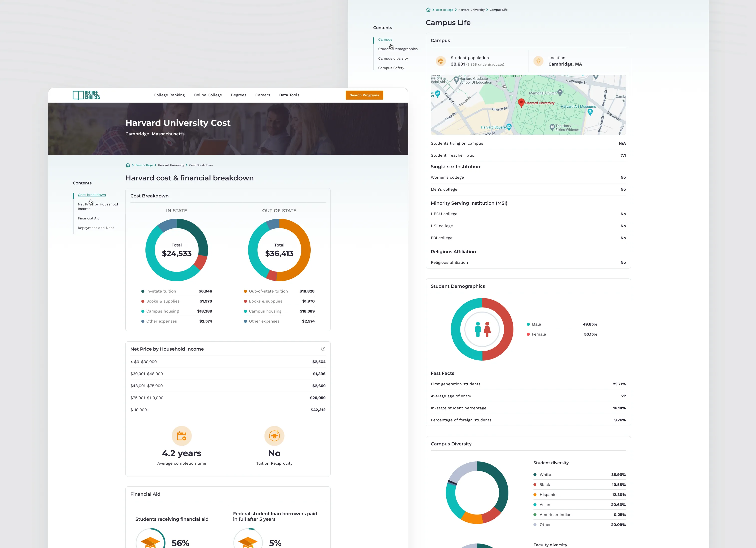Jump to Financial Aid in contents
The image size is (756, 548).
tap(89, 218)
